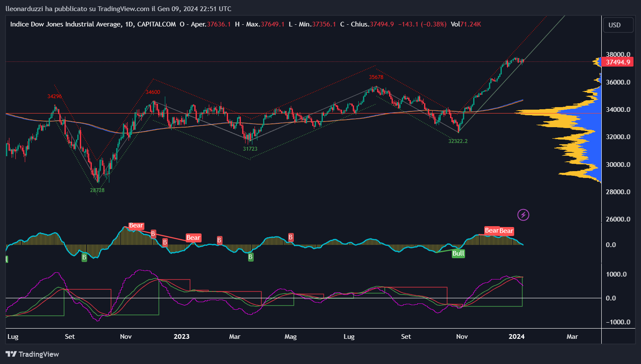Click the Max. high value 37649.1

(272, 24)
